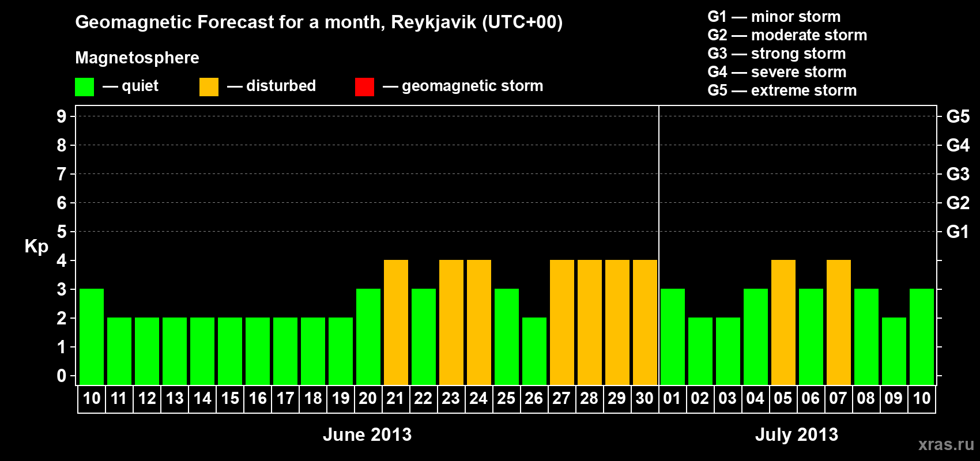Click date cell '01' in July

click(672, 399)
